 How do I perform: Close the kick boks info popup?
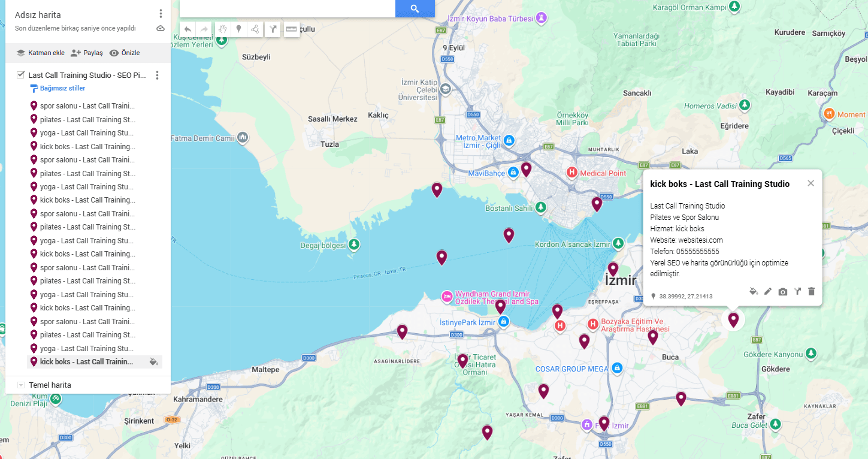coord(810,183)
